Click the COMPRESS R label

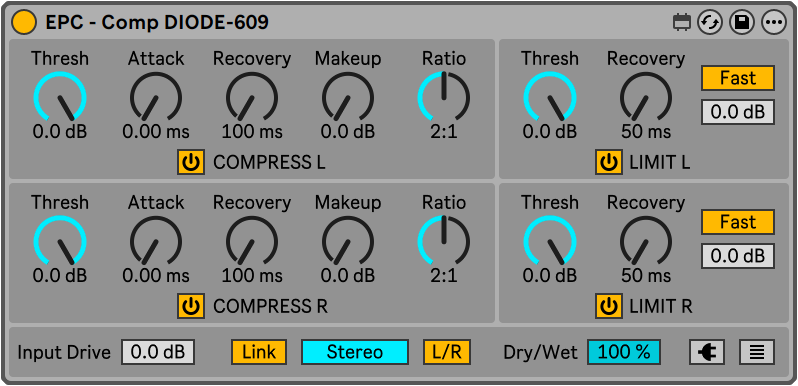click(x=270, y=307)
